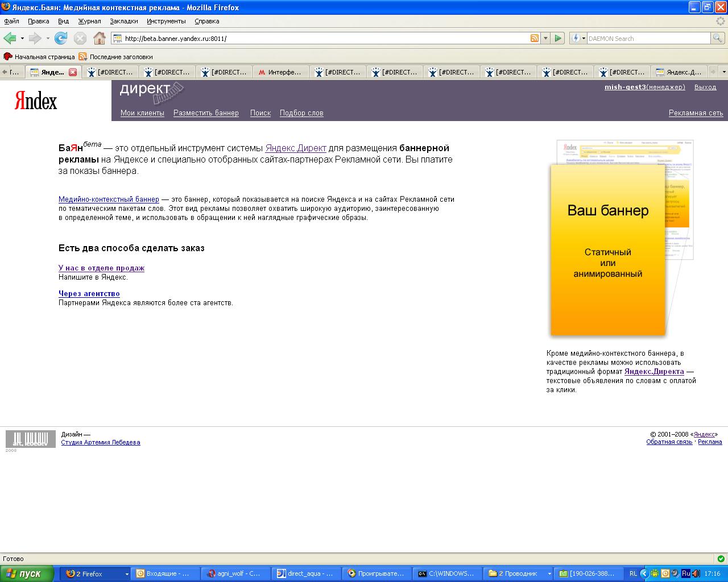Click the Stop loading icon
Image resolution: width=728 pixels, height=582 pixels.
(80, 38)
